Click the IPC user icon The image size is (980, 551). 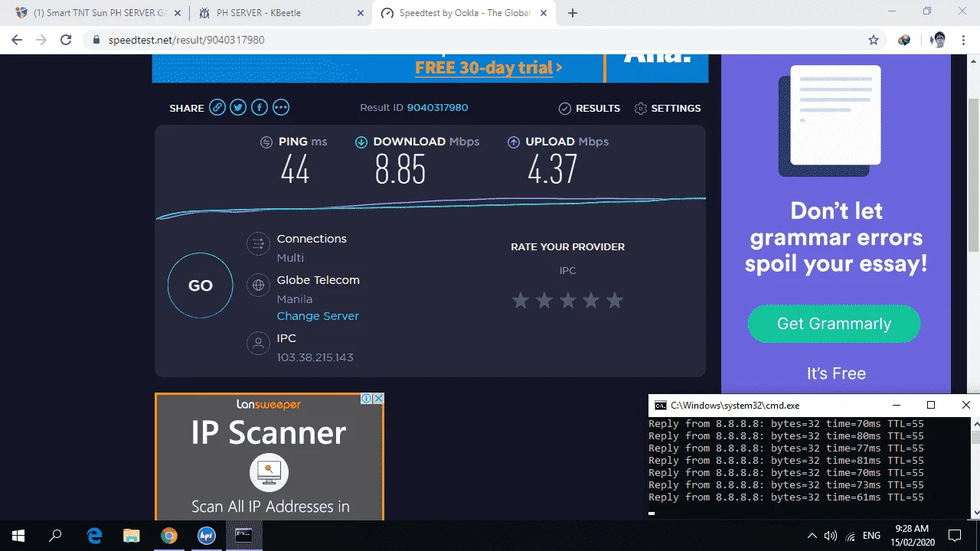click(x=258, y=343)
